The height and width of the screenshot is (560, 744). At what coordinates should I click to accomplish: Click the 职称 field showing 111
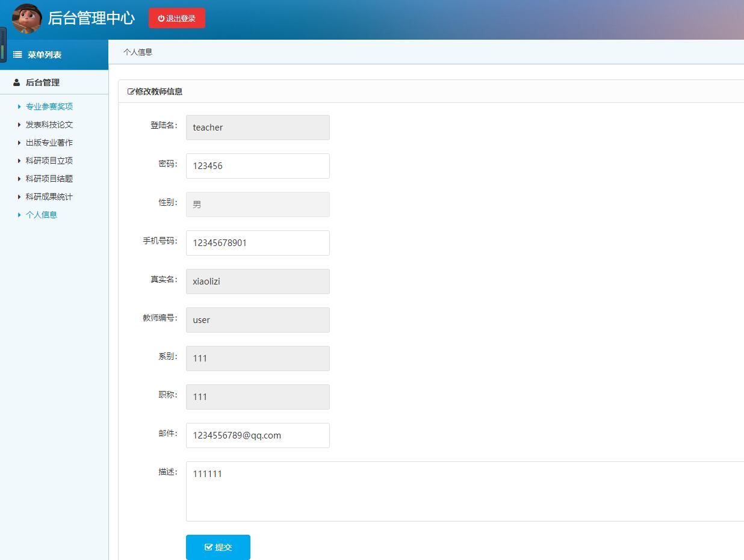(258, 397)
